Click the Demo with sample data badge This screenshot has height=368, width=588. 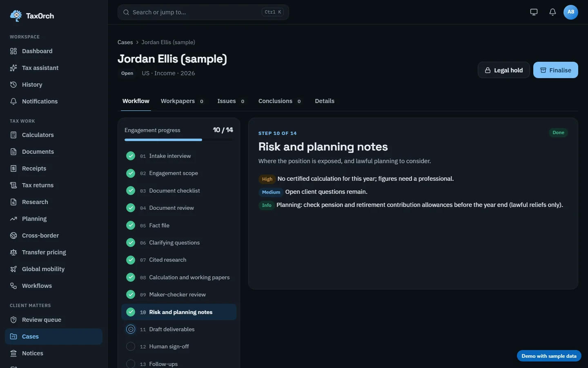pyautogui.click(x=549, y=356)
